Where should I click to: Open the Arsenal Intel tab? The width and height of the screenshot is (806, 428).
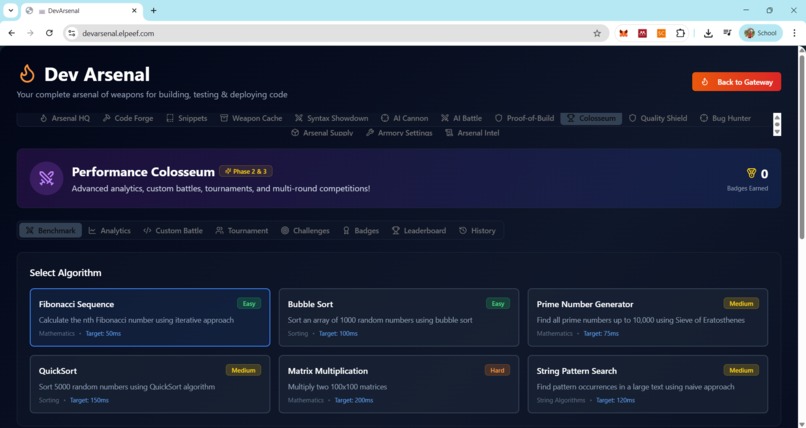click(x=472, y=133)
